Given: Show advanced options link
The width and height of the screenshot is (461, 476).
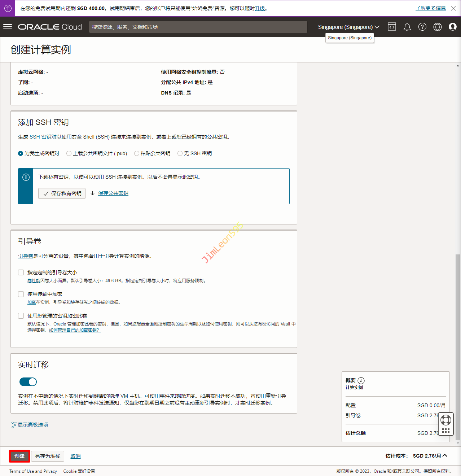Looking at the screenshot, I should [32, 425].
